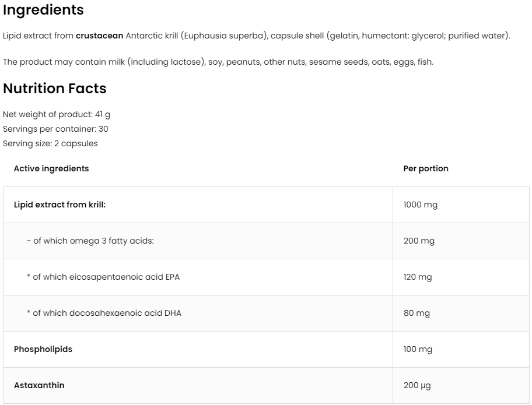Click the Serving size: 2 capsules line

pyautogui.click(x=50, y=143)
